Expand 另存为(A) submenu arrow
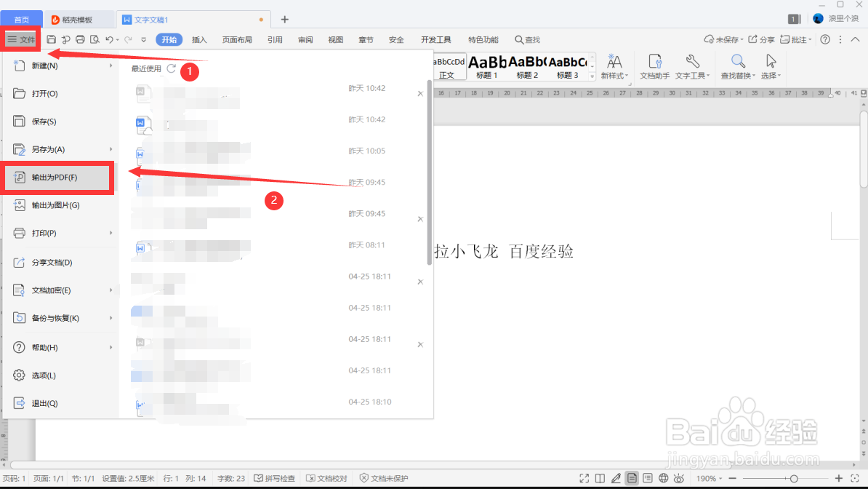The image size is (868, 489). (x=110, y=149)
